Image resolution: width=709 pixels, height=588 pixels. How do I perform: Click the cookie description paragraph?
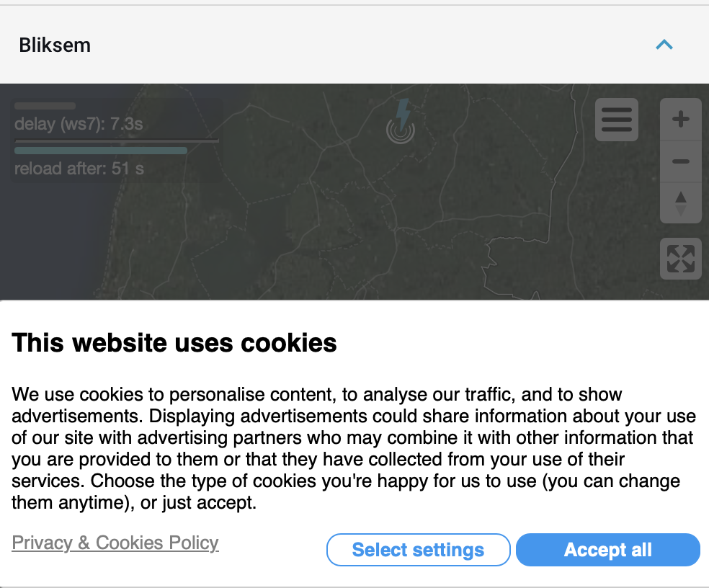pos(353,448)
